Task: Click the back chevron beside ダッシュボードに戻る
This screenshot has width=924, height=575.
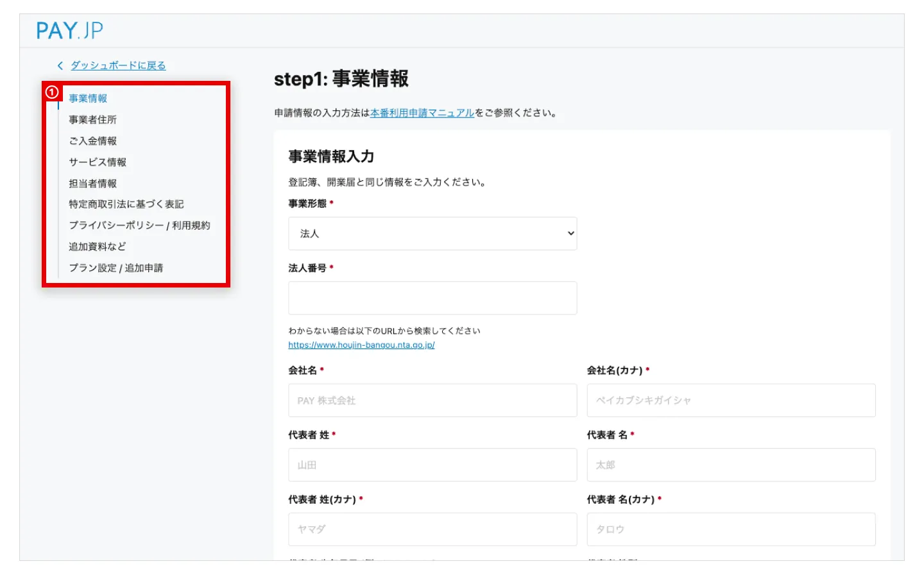Action: (60, 65)
